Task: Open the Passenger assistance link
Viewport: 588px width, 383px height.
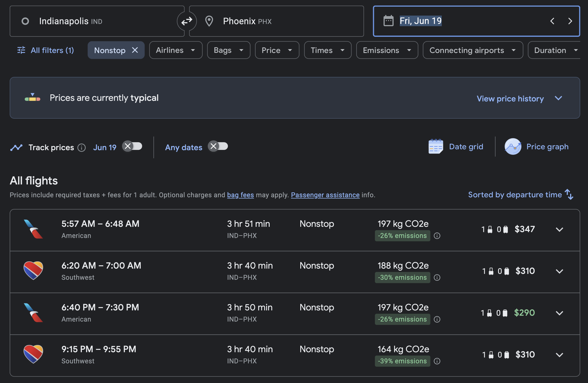Action: [325, 195]
